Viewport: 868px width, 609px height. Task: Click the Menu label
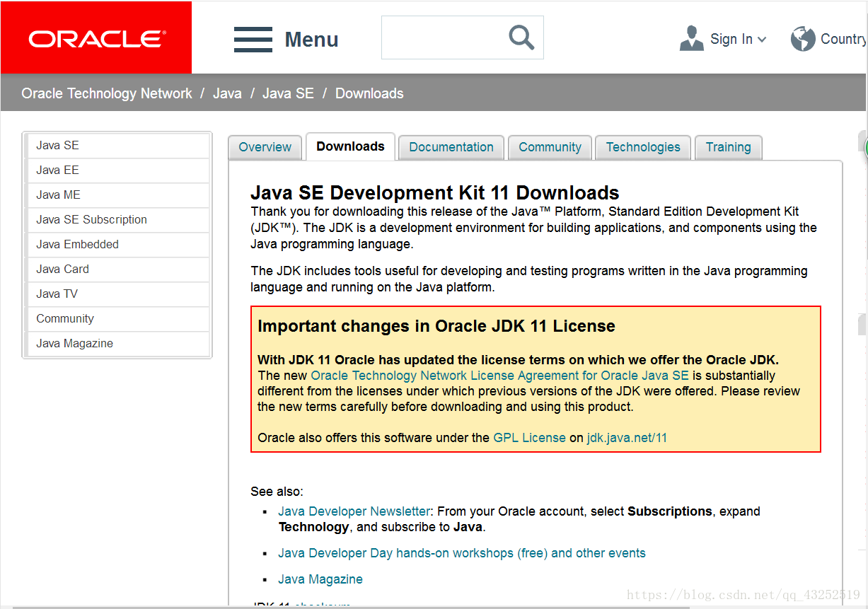point(311,40)
